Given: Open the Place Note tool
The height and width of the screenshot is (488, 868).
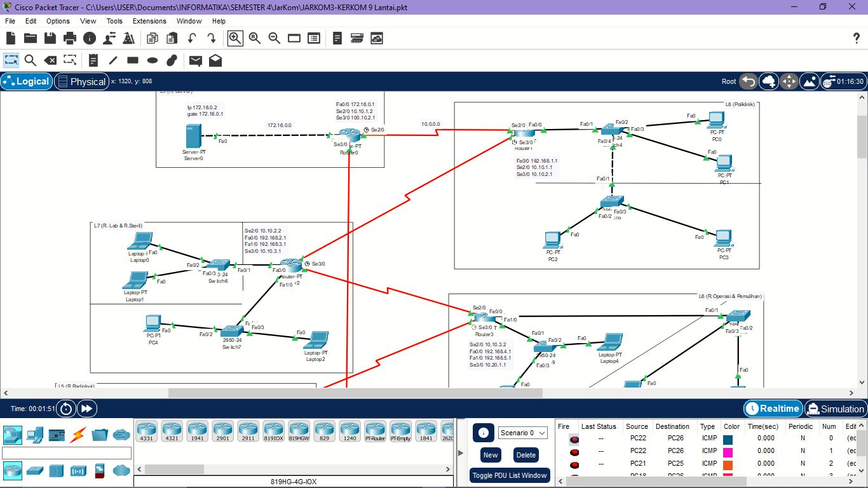Looking at the screenshot, I should click(93, 60).
